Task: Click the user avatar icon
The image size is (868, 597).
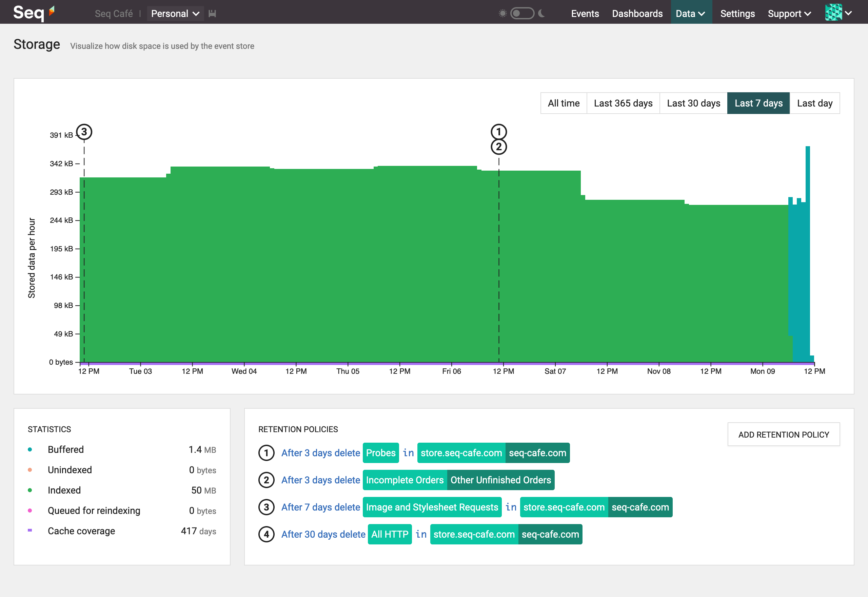Action: pyautogui.click(x=833, y=13)
